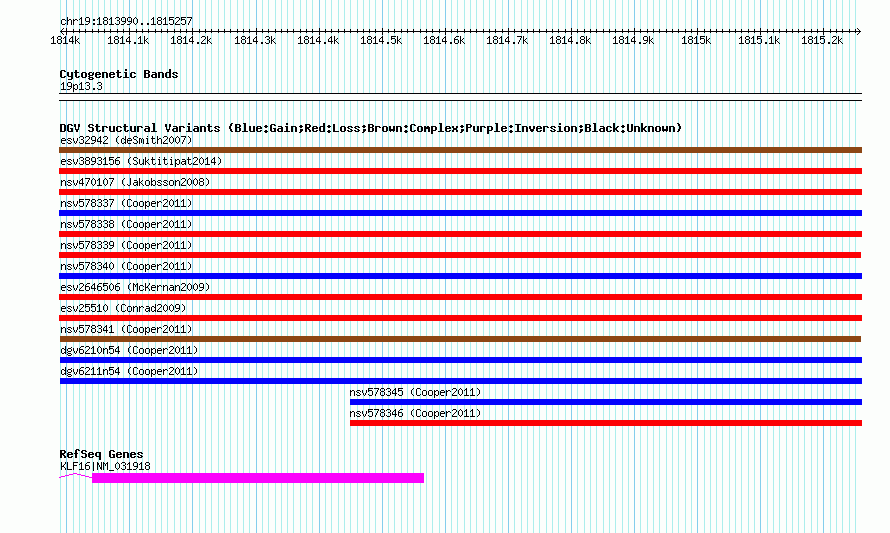Select the red esv3893156 Suktitipat2014 loss bar
The image size is (890, 533).
pos(460,171)
